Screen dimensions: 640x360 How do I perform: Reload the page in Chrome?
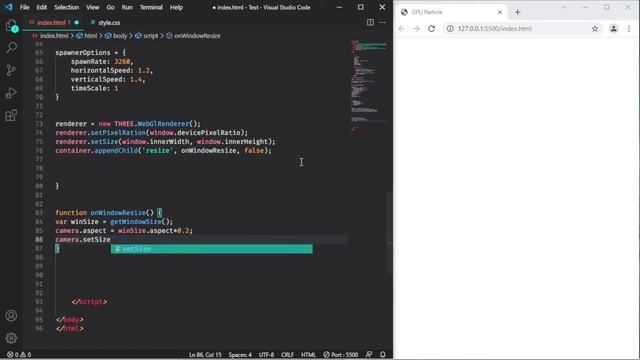click(431, 29)
